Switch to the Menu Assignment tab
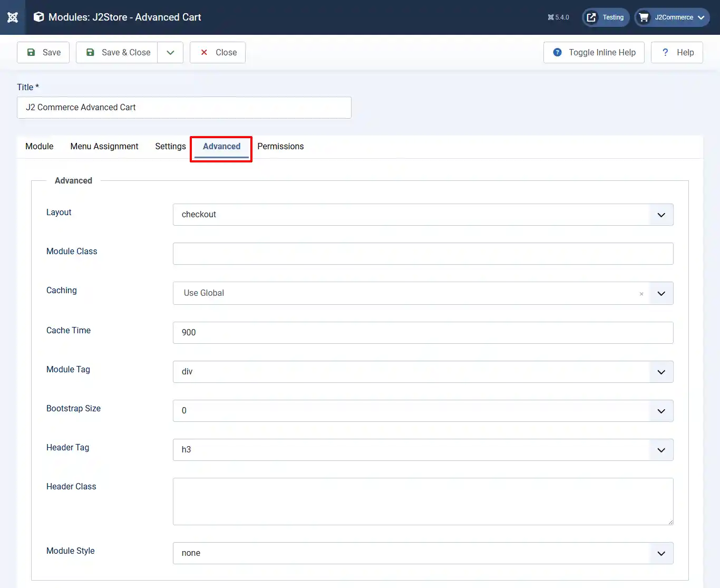Screen dimensions: 720x588 tap(104, 147)
